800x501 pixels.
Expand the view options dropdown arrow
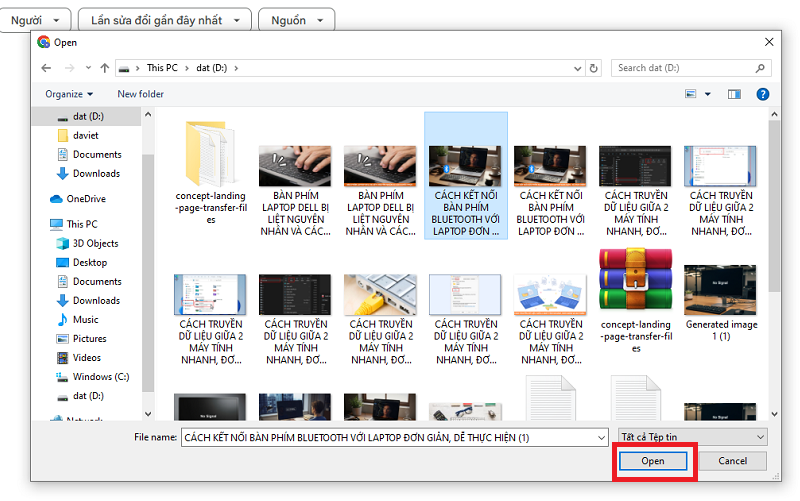coord(708,94)
